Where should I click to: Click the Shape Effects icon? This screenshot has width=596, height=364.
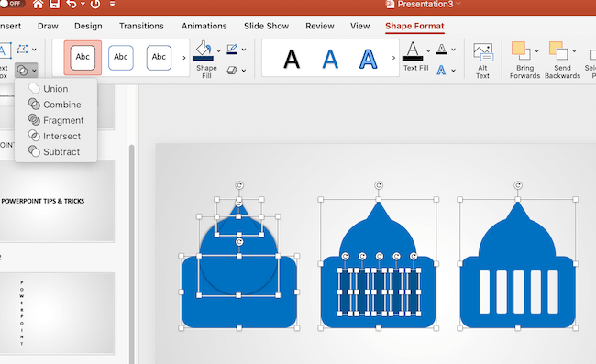coord(232,71)
